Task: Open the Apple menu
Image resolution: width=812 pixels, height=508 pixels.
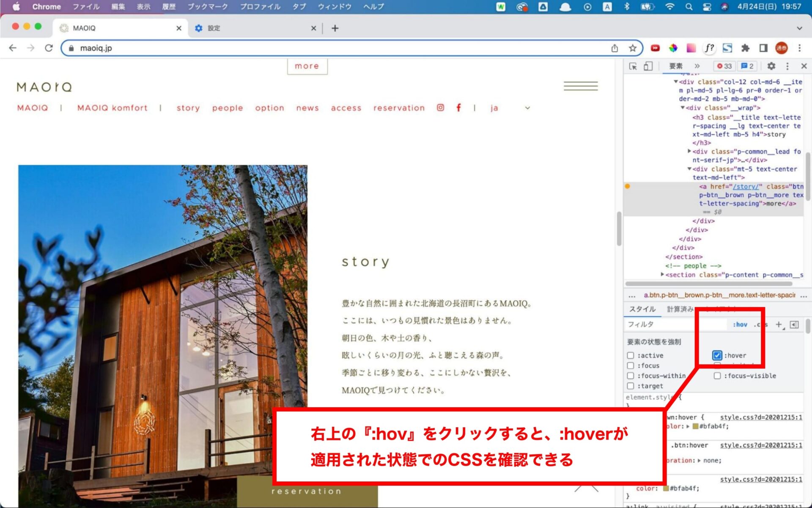Action: tap(16, 7)
